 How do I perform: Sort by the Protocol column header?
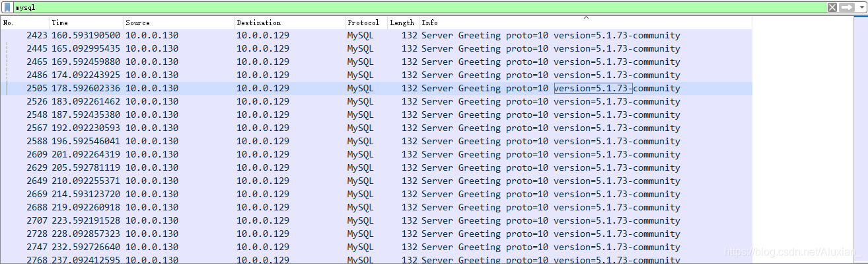click(366, 22)
